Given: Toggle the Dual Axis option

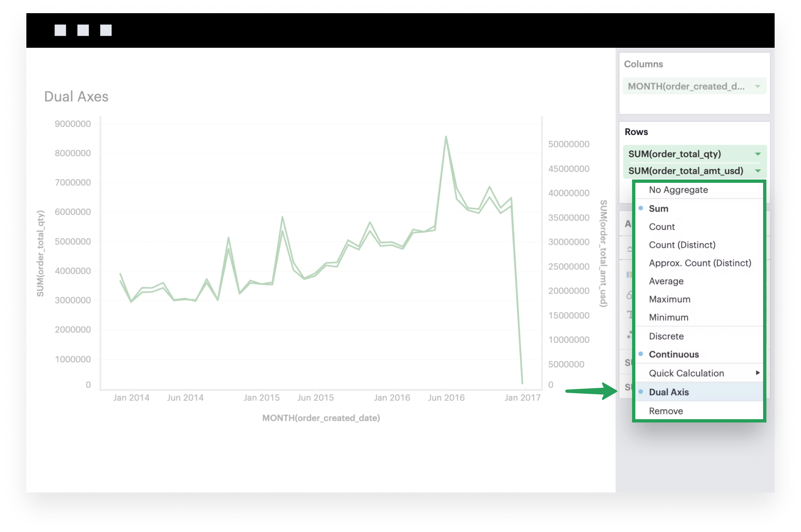Looking at the screenshot, I should (669, 392).
